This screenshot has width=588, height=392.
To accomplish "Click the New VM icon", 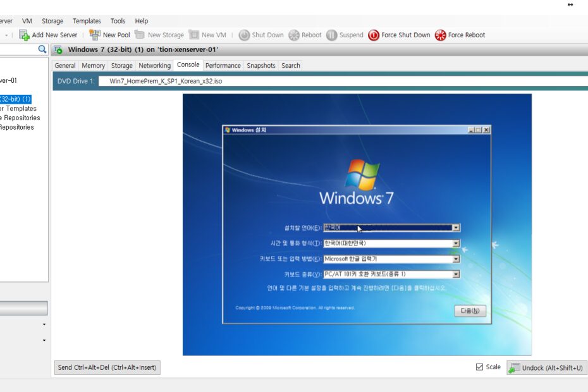I will click(x=194, y=35).
